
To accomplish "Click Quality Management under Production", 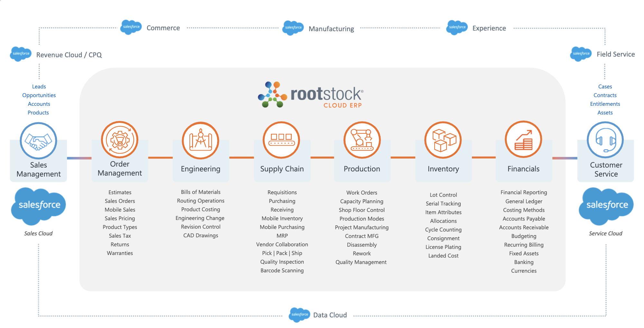I will tap(361, 262).
